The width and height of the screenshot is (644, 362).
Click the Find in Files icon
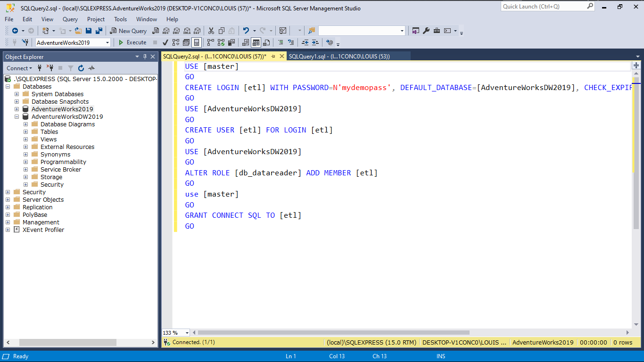click(x=312, y=31)
